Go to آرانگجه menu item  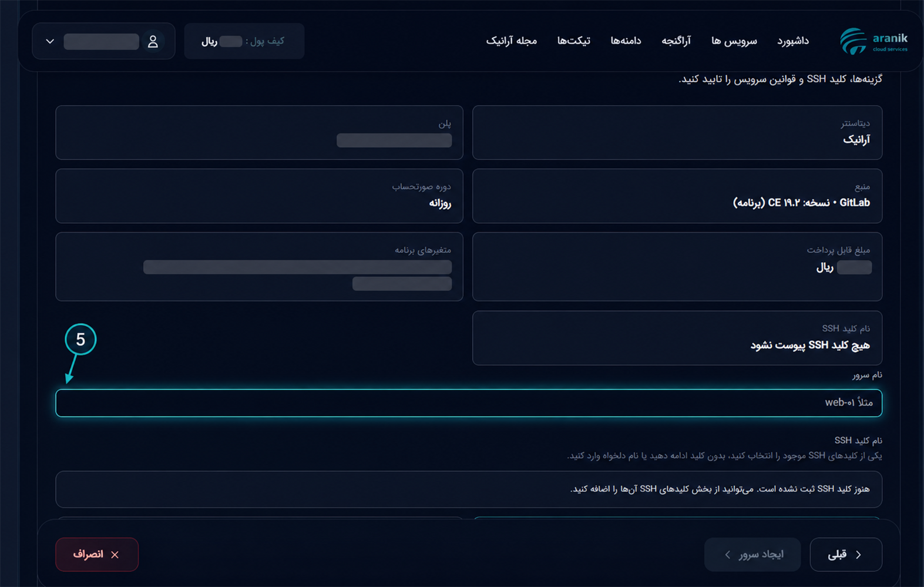point(676,41)
